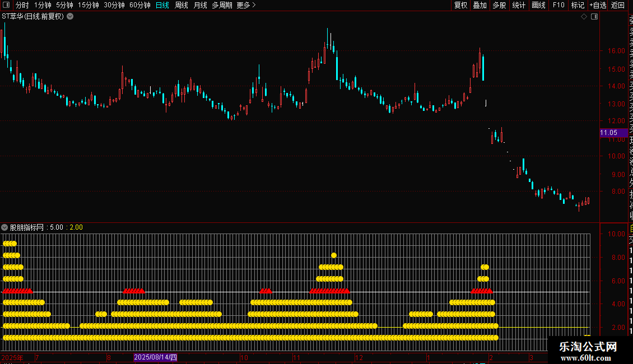Switch to the 周线 weekly tab
This screenshot has width=633, height=364.
[181, 5]
